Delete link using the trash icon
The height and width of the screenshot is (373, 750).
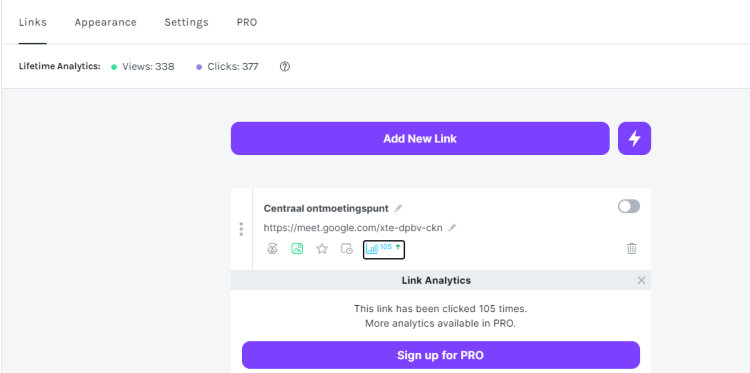pos(632,249)
